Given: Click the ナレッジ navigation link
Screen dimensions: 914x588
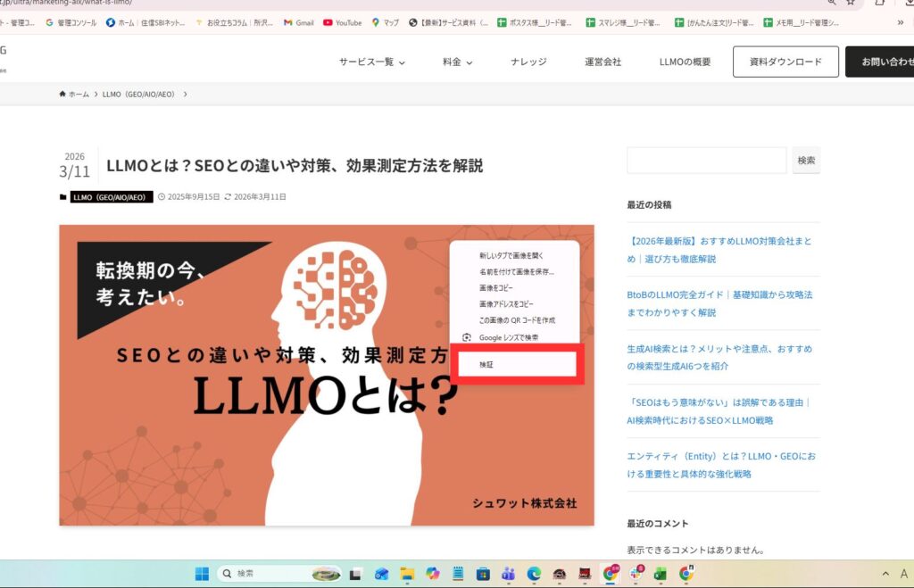Looking at the screenshot, I should point(528,62).
